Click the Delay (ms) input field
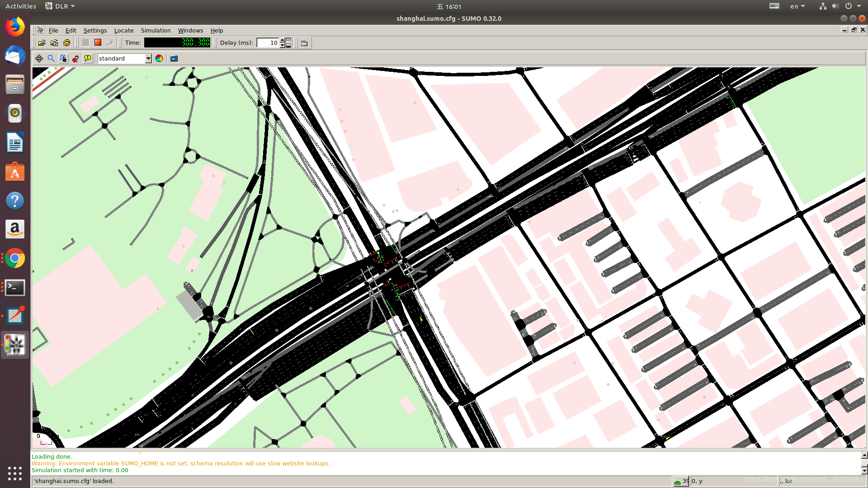 pos(268,43)
